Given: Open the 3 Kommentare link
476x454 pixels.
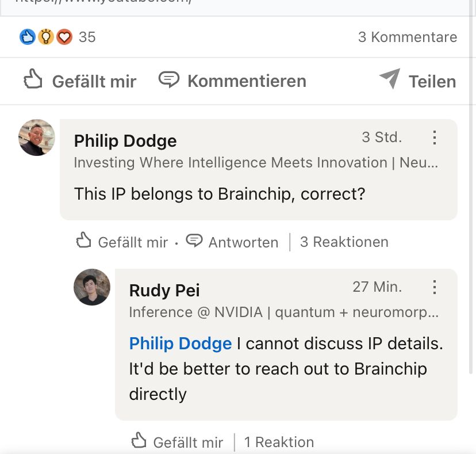Looking at the screenshot, I should [407, 37].
